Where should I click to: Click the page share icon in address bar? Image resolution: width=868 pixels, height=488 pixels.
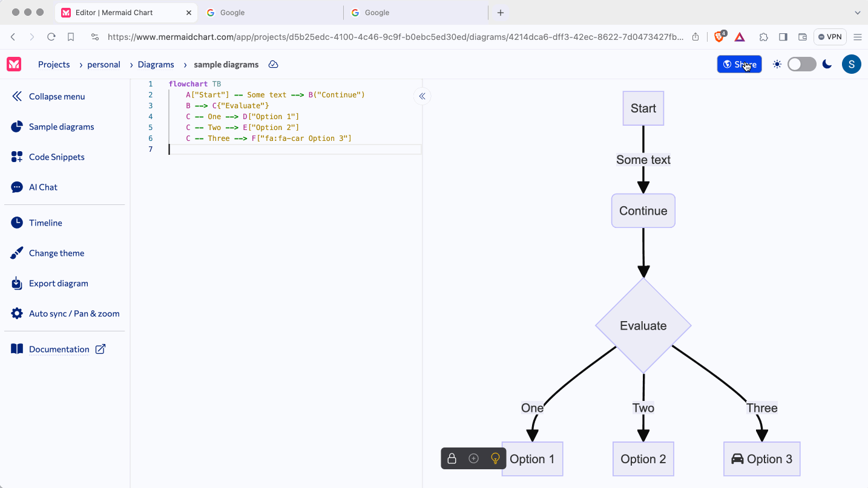click(x=695, y=37)
